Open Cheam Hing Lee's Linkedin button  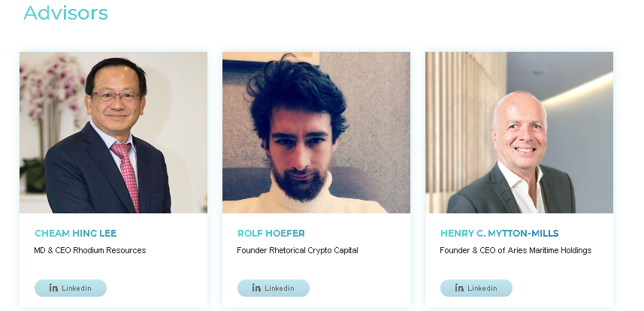click(71, 288)
